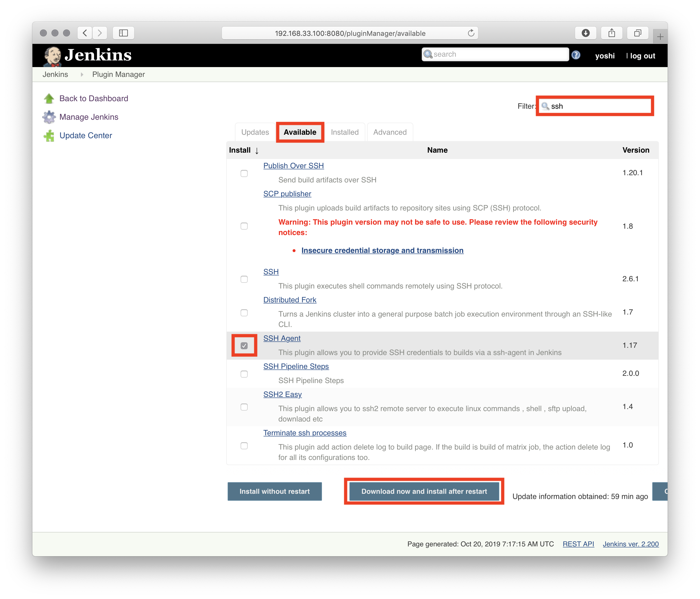
Task: Open the Safari share menu
Action: 612,33
